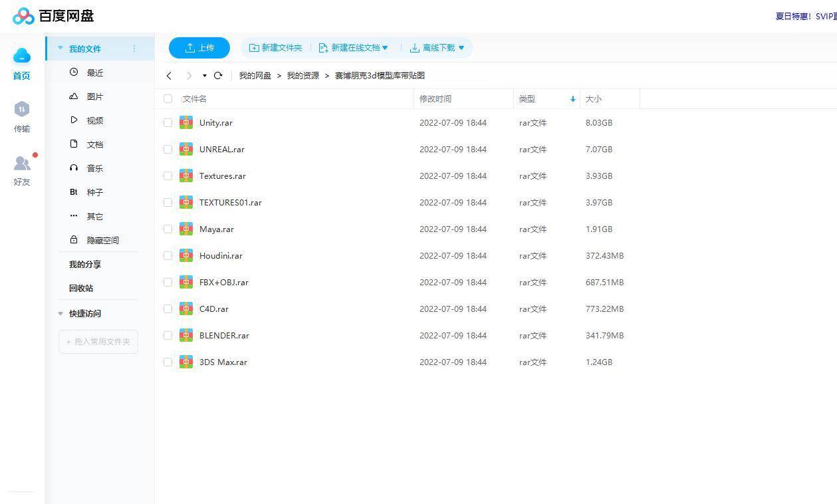Check the box for Houdini.rar
Image resolution: width=837 pixels, height=504 pixels.
[168, 255]
